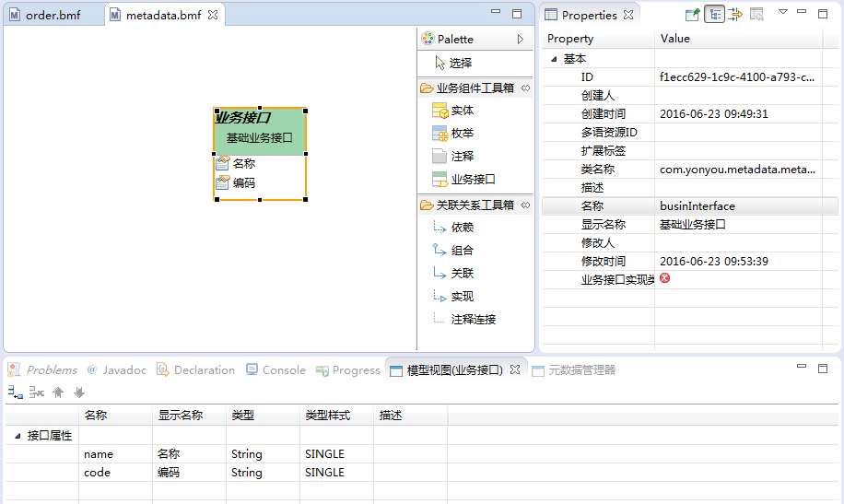Select the 业务接口 green header in diagram

259,129
